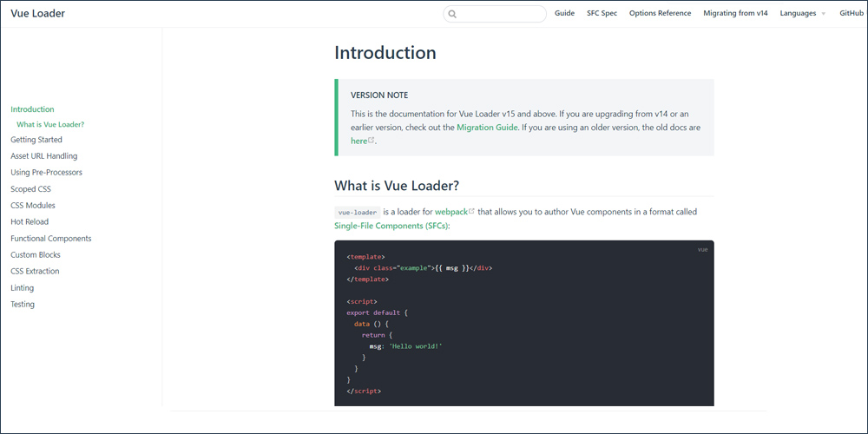Open Custom Blocks in the sidebar

36,255
